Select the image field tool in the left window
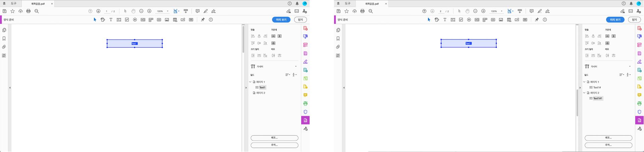644x152 pixels. 167,20
